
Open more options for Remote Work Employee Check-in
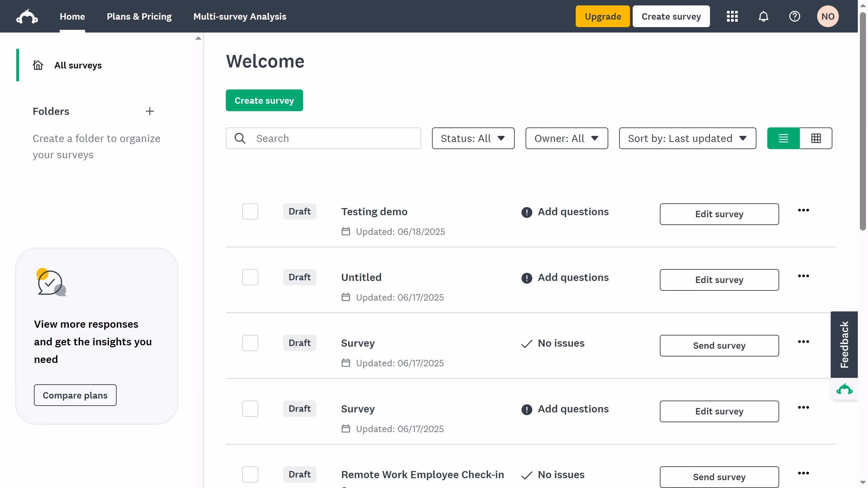[804, 473]
